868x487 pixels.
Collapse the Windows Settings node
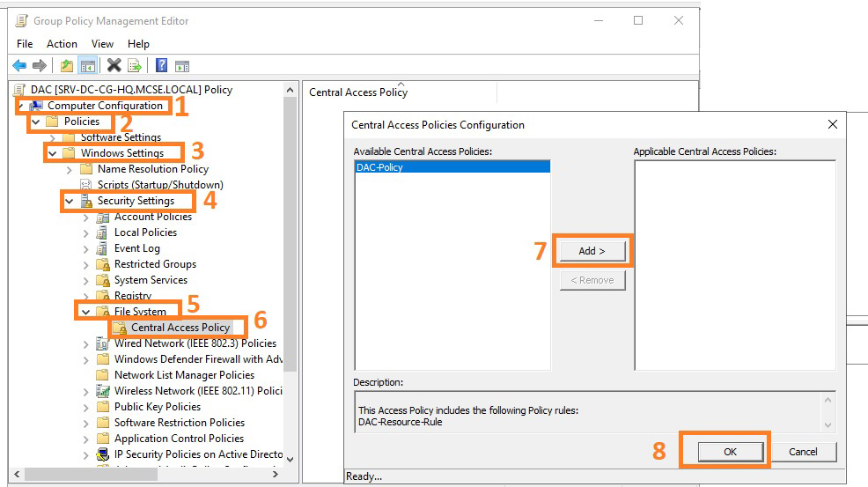tap(53, 153)
